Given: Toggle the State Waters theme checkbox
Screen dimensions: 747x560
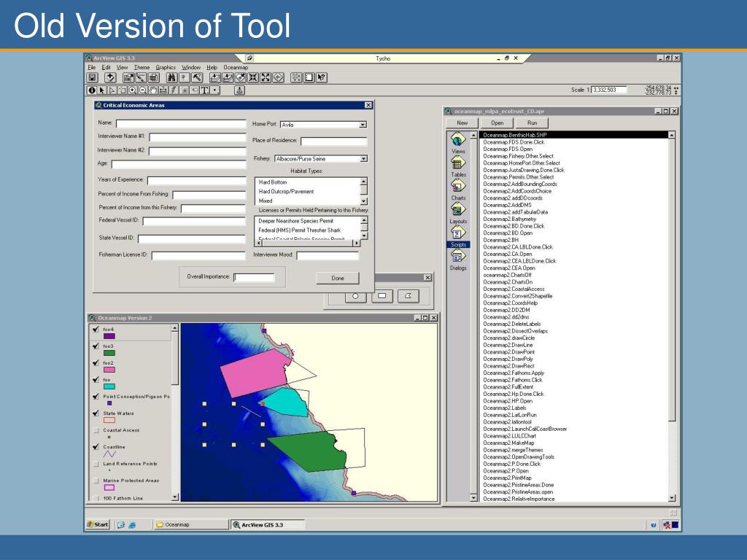Looking at the screenshot, I should coord(96,413).
